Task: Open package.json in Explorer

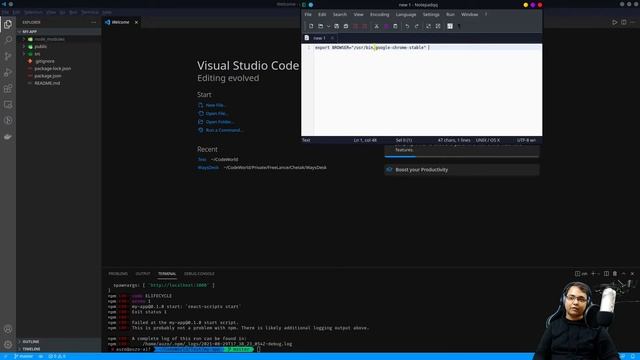Action: click(48, 76)
